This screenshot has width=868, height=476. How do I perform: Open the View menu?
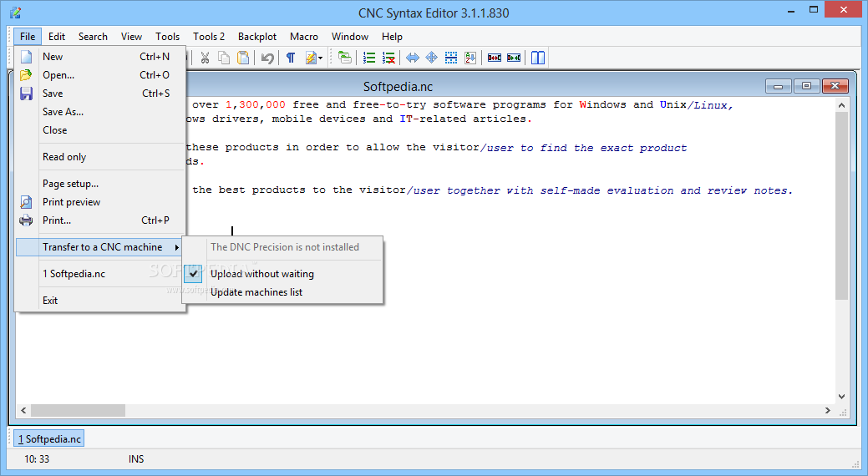click(x=131, y=37)
